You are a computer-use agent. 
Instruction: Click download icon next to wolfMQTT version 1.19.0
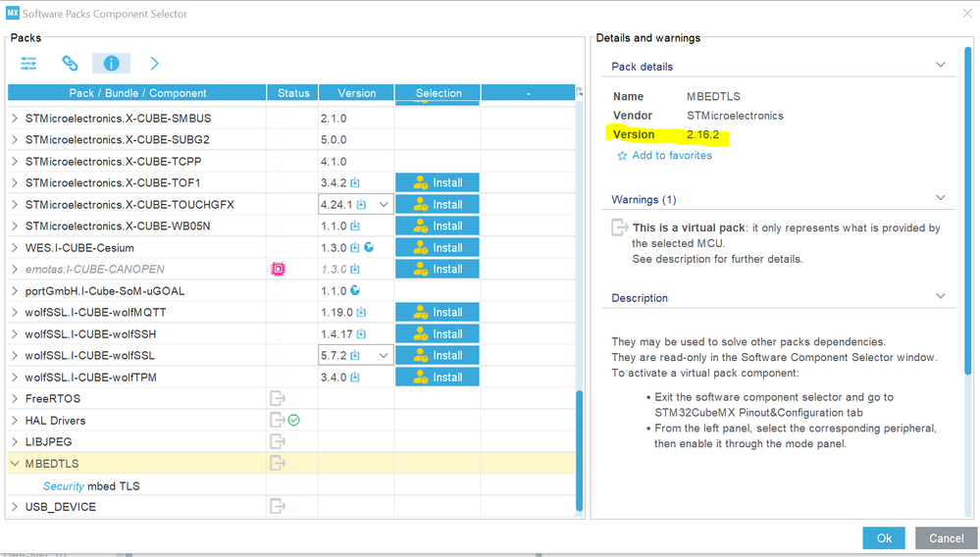(x=361, y=312)
